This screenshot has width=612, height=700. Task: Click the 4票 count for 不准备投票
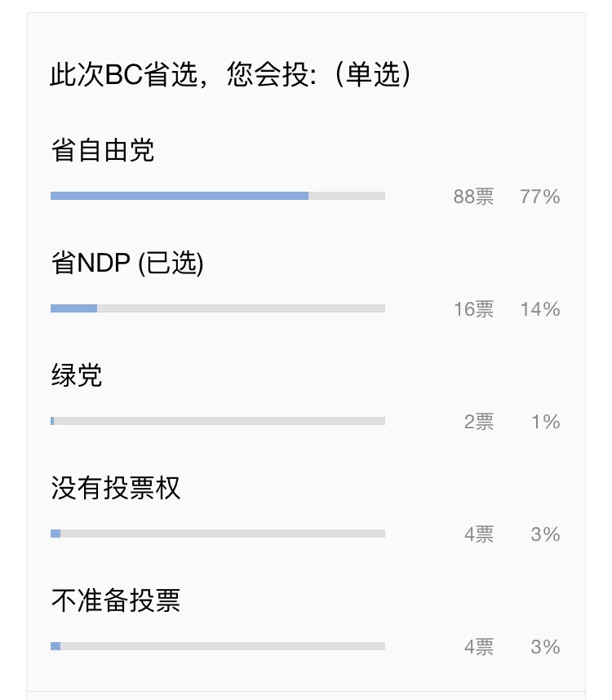[479, 646]
